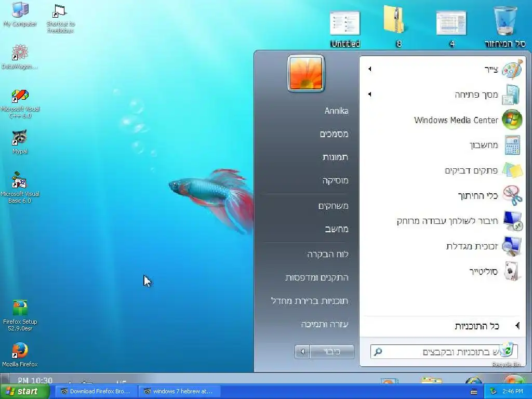Click the מחשבון calculator icon
Viewport: 532px width, 399px height.
tap(512, 145)
